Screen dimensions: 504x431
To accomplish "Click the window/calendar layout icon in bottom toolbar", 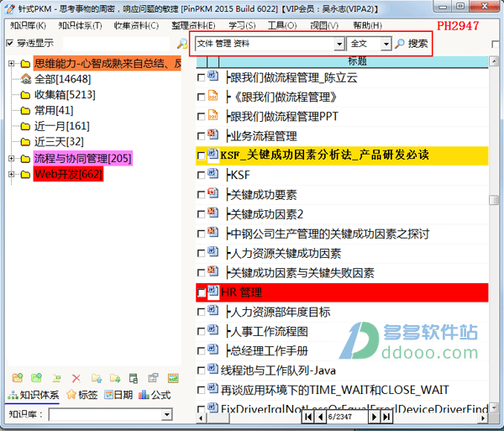I will 134,378.
